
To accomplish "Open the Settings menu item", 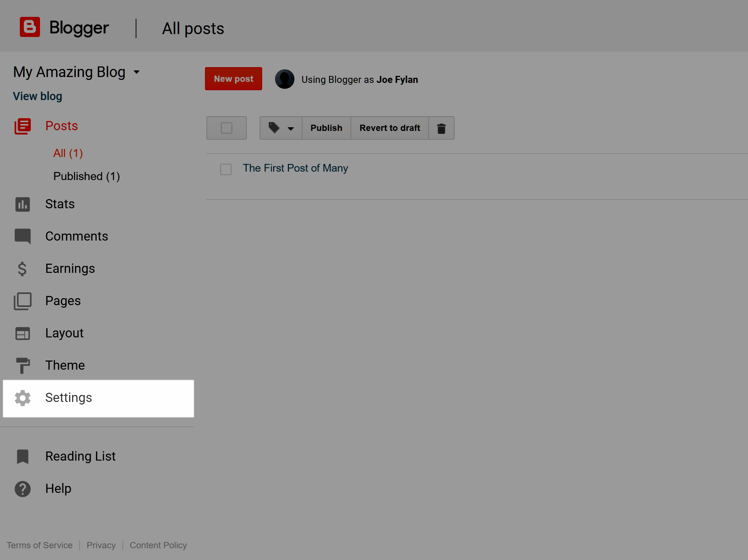I will pyautogui.click(x=98, y=399).
